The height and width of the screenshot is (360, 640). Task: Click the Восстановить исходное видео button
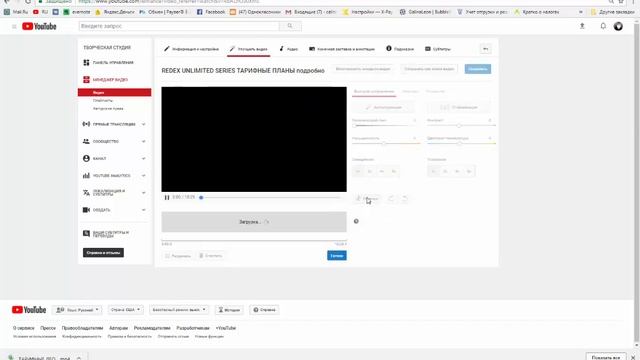(x=363, y=69)
